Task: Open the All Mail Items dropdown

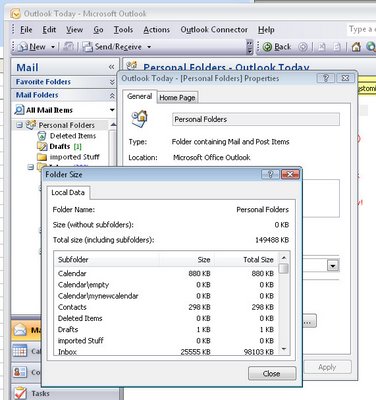Action: click(112, 110)
